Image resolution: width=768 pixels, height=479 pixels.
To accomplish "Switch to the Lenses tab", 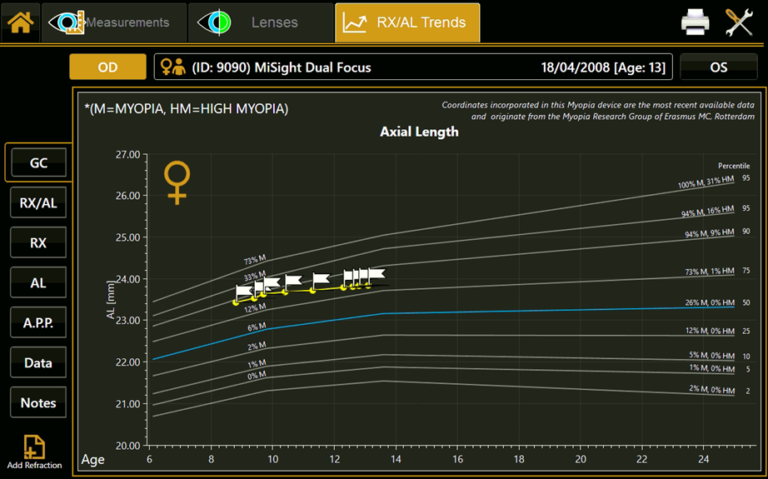I will tap(261, 22).
